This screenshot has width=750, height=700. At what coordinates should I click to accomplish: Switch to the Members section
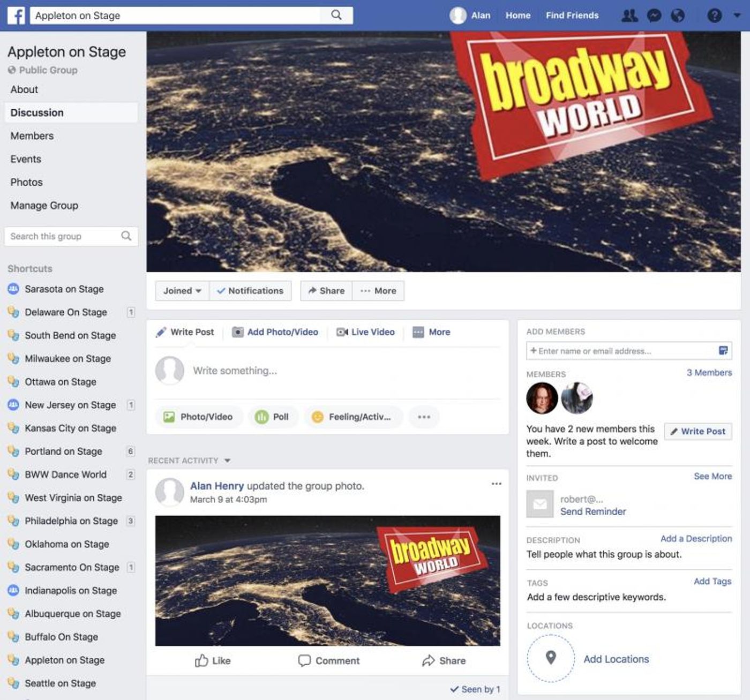pyautogui.click(x=31, y=136)
